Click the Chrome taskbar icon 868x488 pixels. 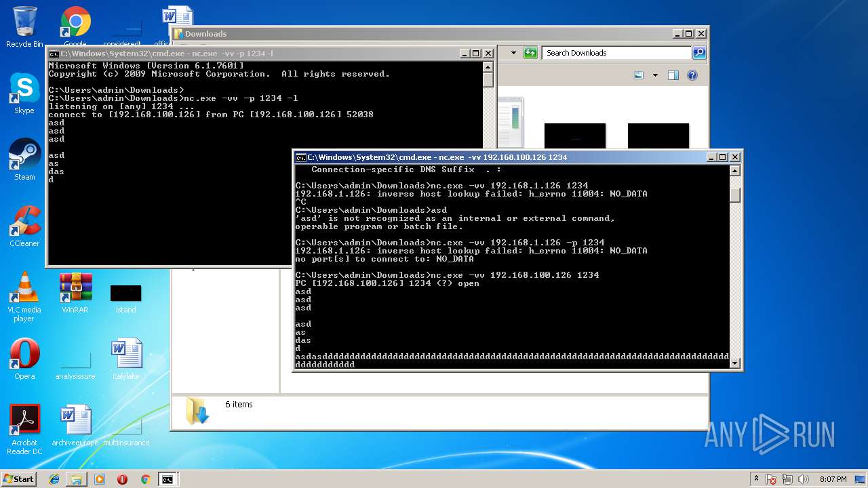pyautogui.click(x=145, y=479)
